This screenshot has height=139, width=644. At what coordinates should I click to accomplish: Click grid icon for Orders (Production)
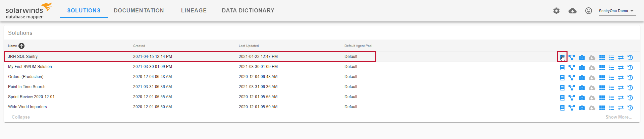click(x=602, y=78)
